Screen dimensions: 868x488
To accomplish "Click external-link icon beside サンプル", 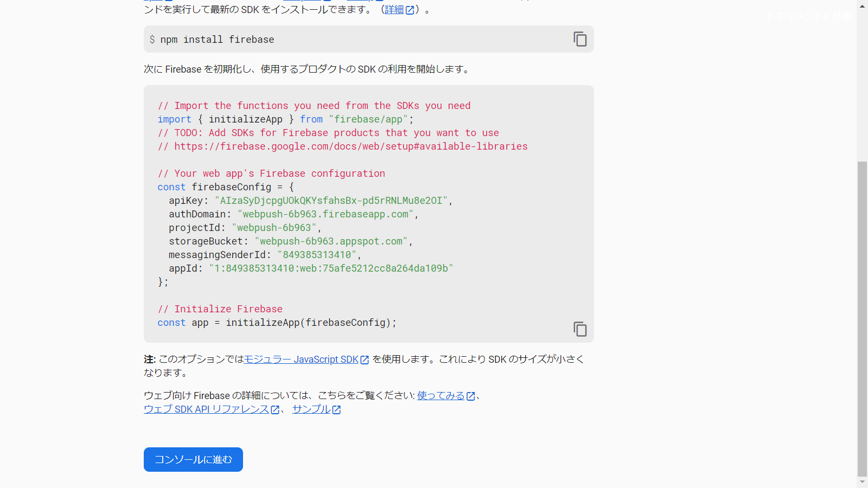I will pyautogui.click(x=336, y=410).
